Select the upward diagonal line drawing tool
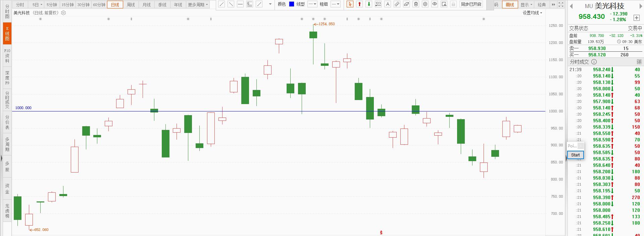 click(221, 4)
